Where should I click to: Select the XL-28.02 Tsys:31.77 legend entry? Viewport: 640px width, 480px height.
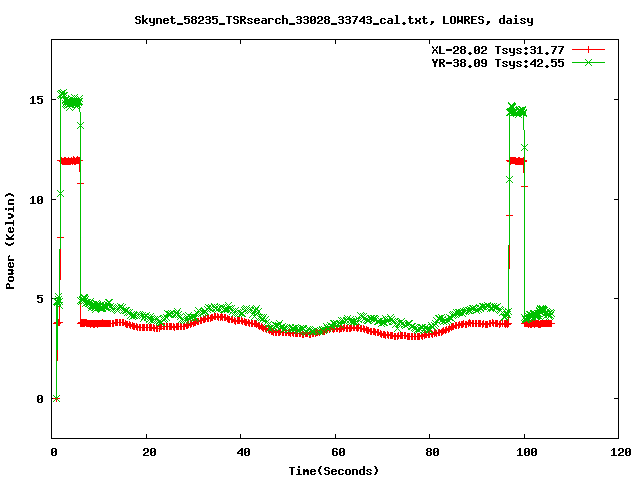pos(498,50)
